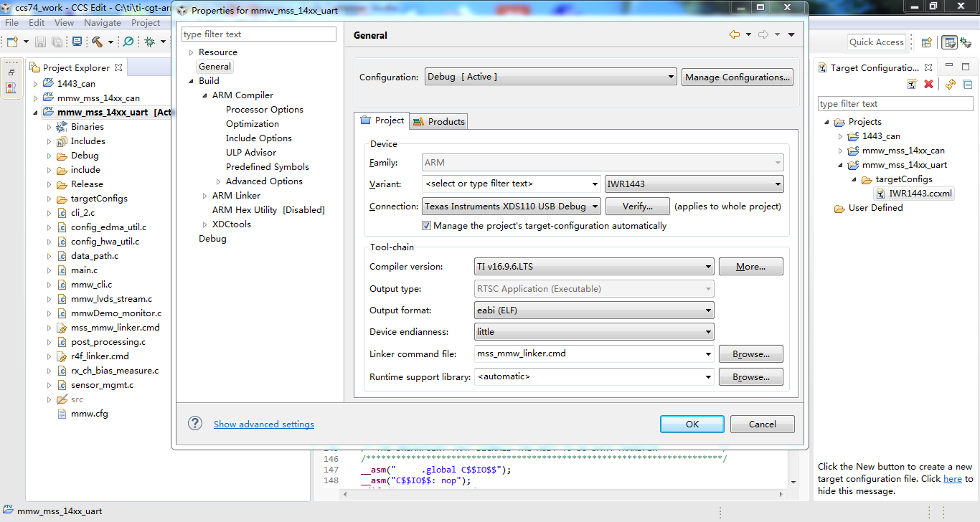Close the Target Configurations tab X
Image resolution: width=980 pixels, height=522 pixels.
coord(928,67)
